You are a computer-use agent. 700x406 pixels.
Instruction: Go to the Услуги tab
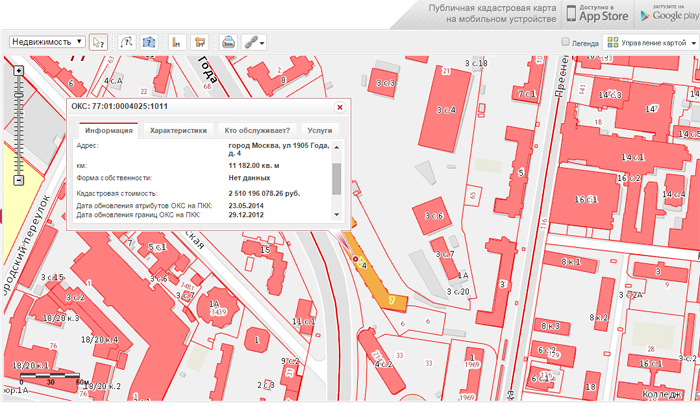(x=320, y=130)
